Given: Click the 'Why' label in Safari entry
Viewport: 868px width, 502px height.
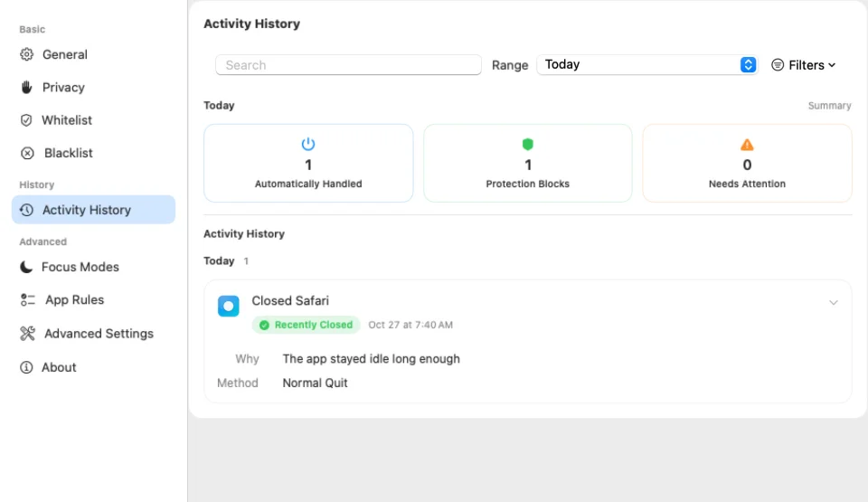Looking at the screenshot, I should pos(247,359).
